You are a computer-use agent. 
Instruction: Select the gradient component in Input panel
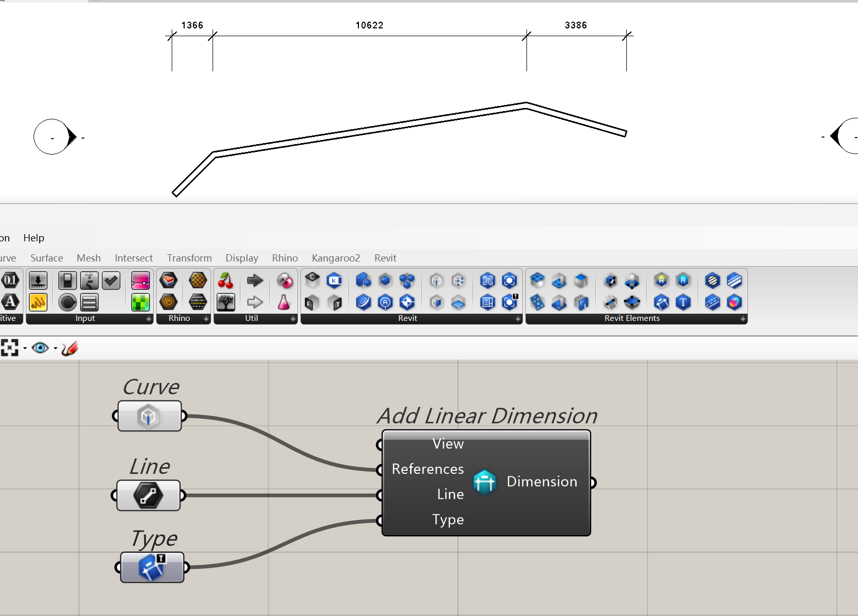pyautogui.click(x=140, y=281)
